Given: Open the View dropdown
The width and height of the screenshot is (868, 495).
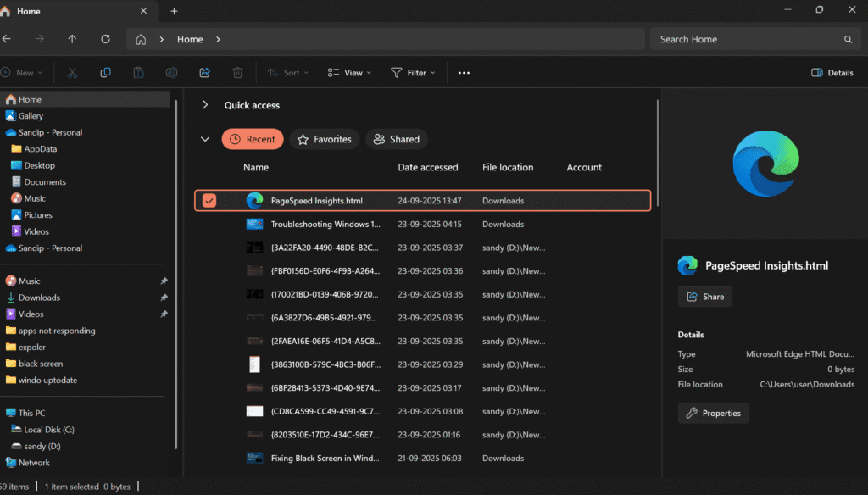Looking at the screenshot, I should point(348,72).
